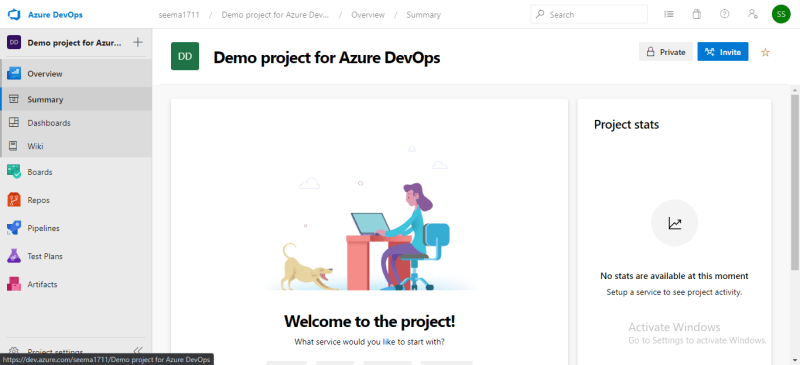
Task: Click the Project stats heading
Action: pyautogui.click(x=627, y=125)
